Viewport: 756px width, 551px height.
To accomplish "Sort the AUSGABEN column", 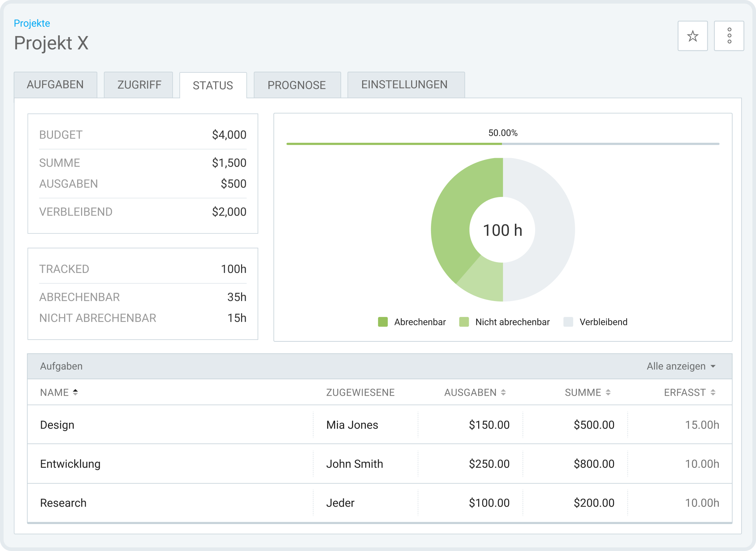I will pyautogui.click(x=503, y=392).
